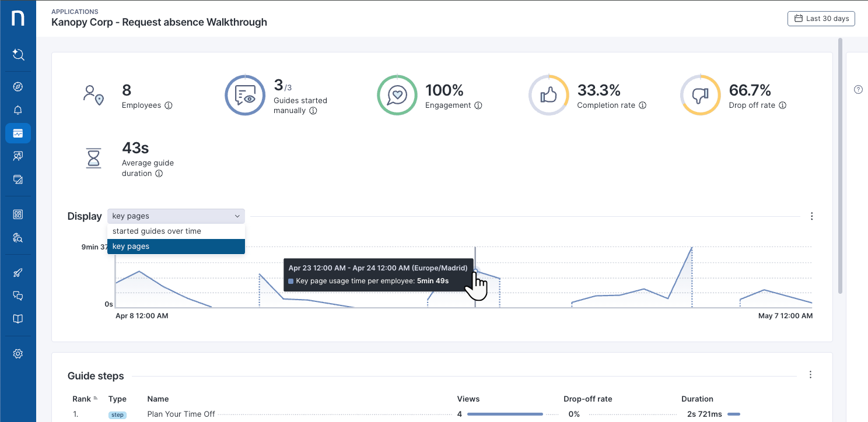This screenshot has width=868, height=422.
Task: Open the book documentation icon
Action: pyautogui.click(x=18, y=319)
